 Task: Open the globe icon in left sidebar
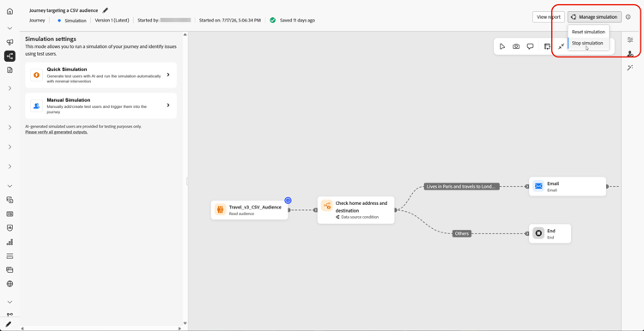point(9,284)
